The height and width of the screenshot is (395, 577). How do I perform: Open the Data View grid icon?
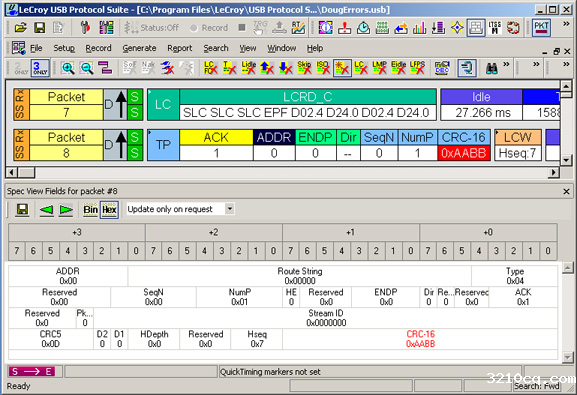pos(382,28)
